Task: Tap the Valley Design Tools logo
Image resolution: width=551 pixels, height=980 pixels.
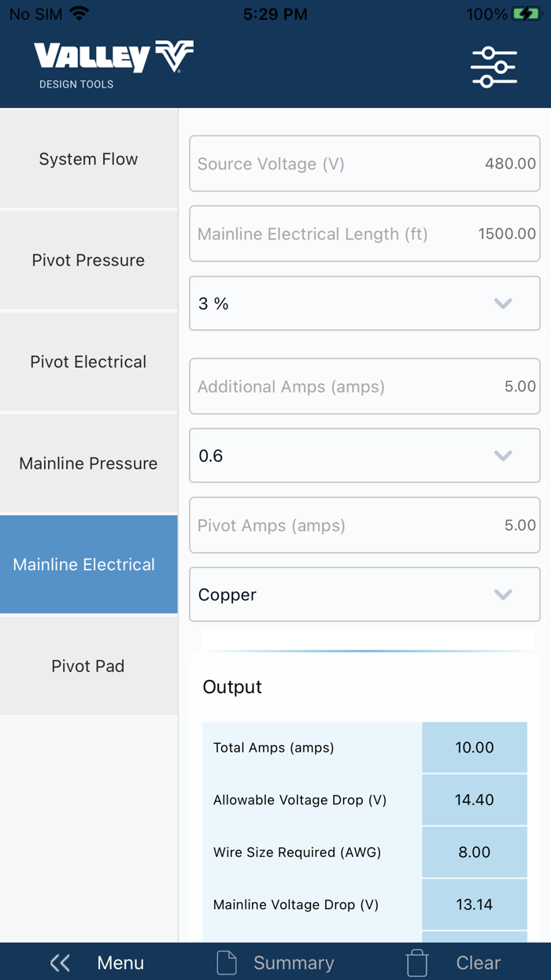Action: pos(113,65)
